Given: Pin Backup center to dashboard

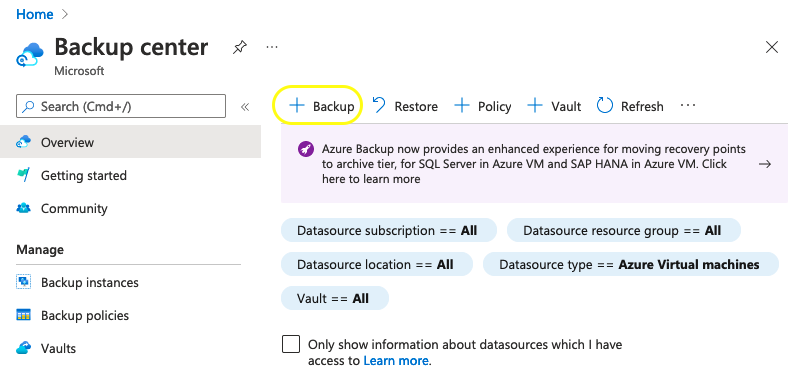Looking at the screenshot, I should (x=240, y=48).
